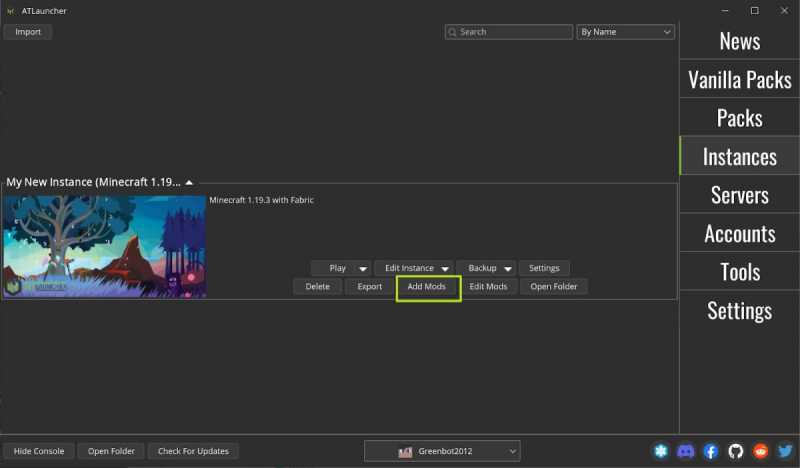This screenshot has height=468, width=800.
Task: Click the Reddit icon
Action: pos(760,451)
